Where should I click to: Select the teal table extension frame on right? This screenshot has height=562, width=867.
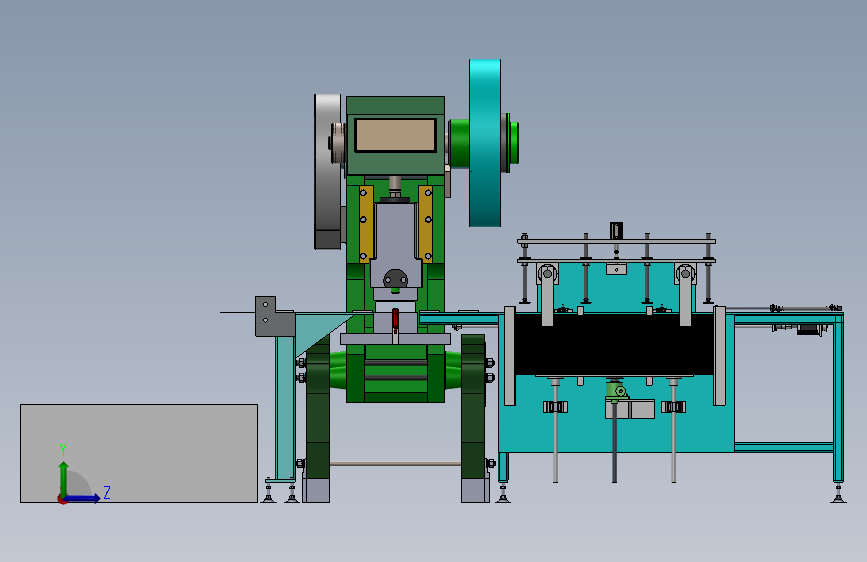point(790,397)
